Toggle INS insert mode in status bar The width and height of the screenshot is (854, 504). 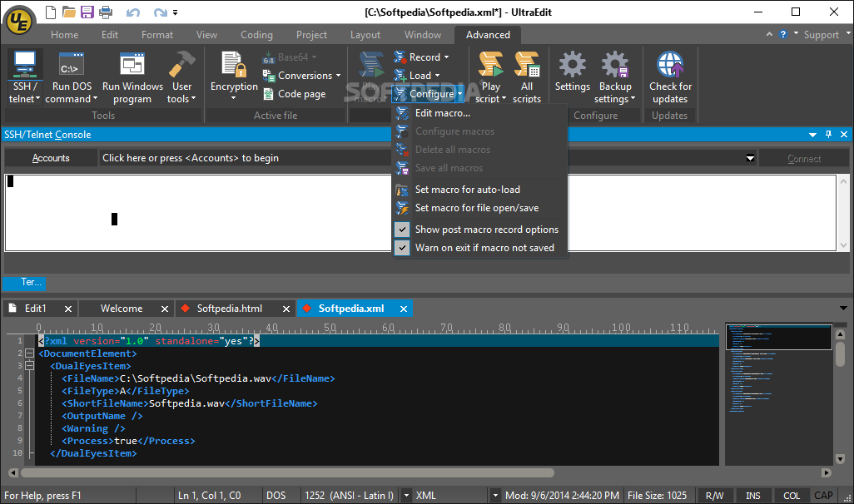click(x=752, y=496)
